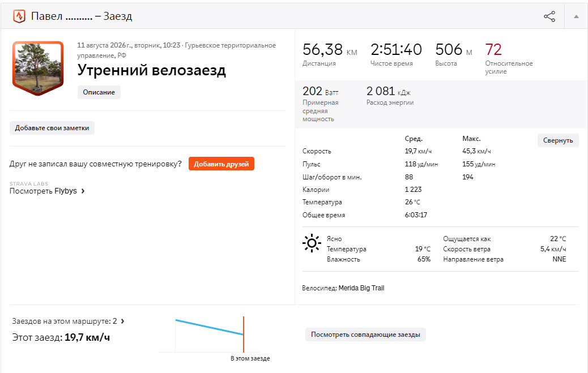Viewport: 588px width, 373px height.
Task: Click Этот заезд: 19,7 км/ч text
Action: [61, 337]
